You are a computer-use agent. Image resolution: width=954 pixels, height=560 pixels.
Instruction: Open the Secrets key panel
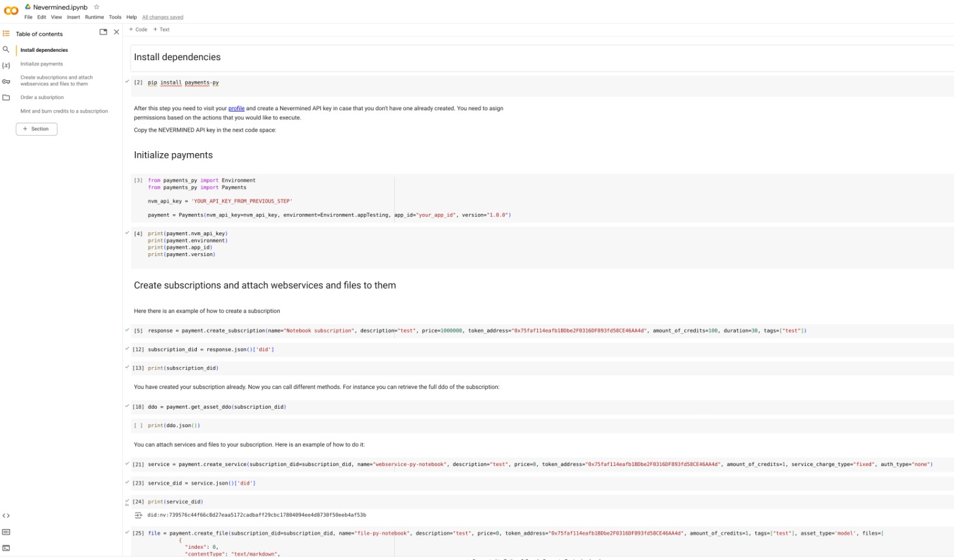[6, 82]
